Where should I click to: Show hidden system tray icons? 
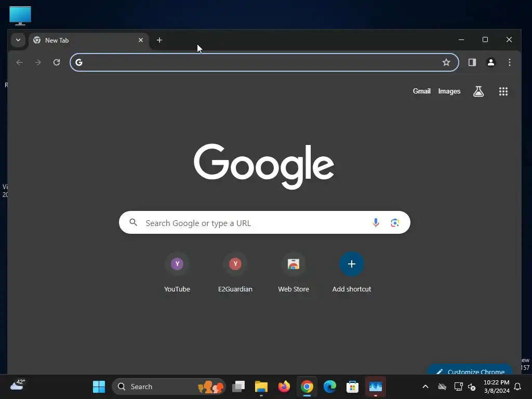click(x=425, y=387)
